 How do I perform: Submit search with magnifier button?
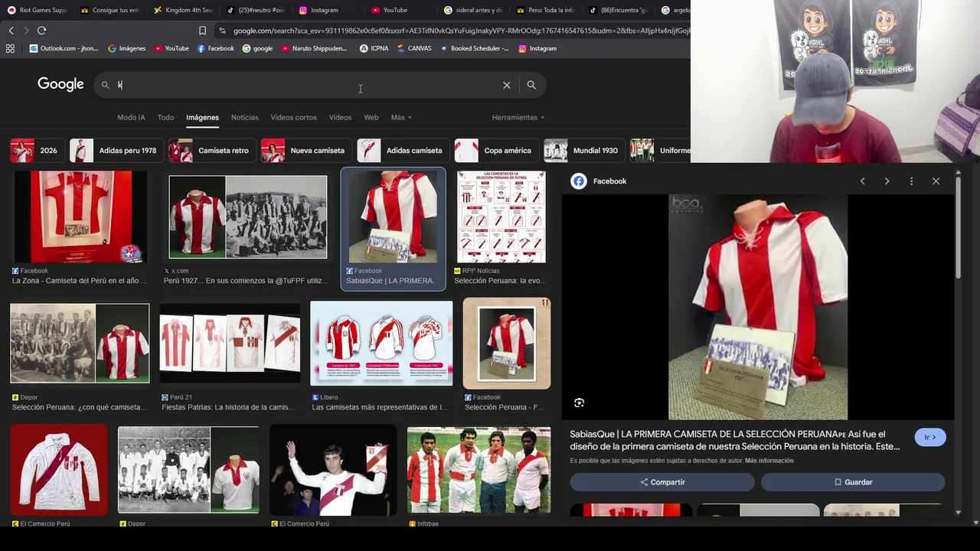pos(531,85)
